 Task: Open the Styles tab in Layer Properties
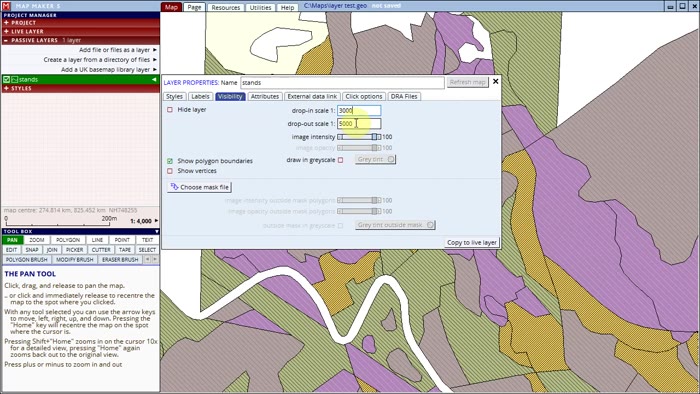[174, 96]
